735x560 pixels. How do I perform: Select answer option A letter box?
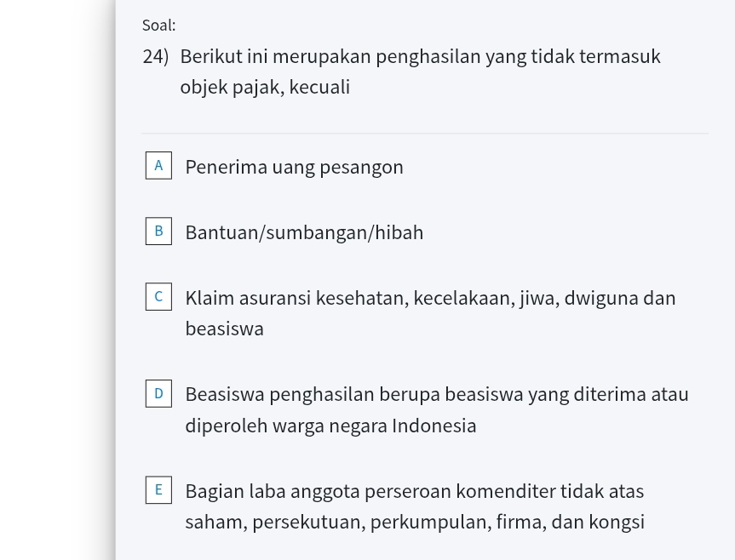click(158, 166)
